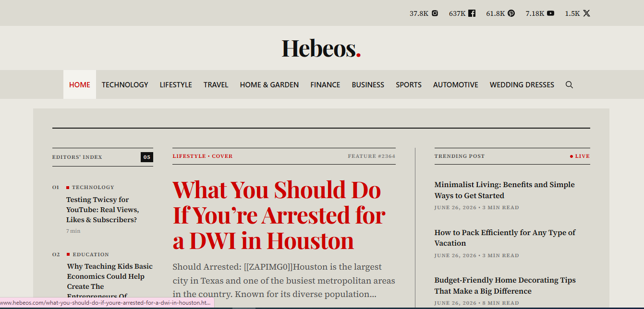Click the Technology category tag in Editors' Index
Viewport: 644px width, 309px height.
point(93,188)
